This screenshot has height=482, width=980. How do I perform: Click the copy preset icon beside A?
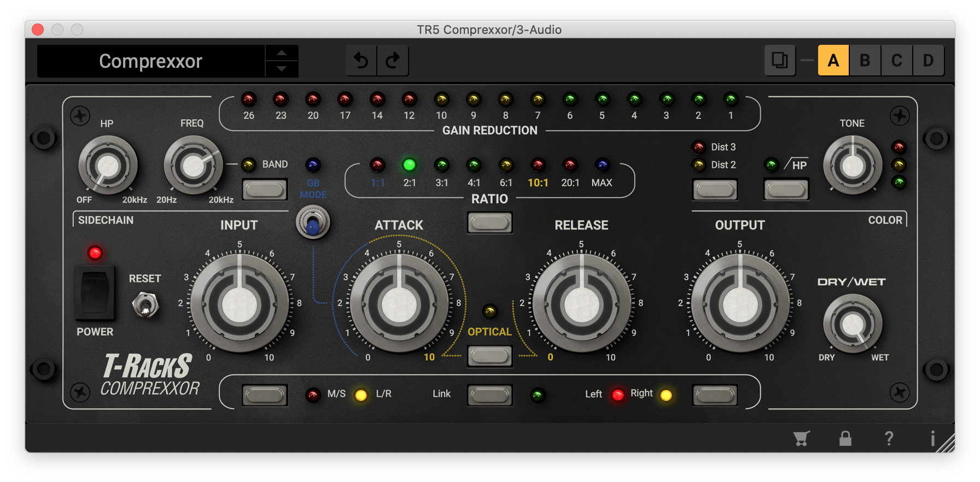[x=779, y=60]
